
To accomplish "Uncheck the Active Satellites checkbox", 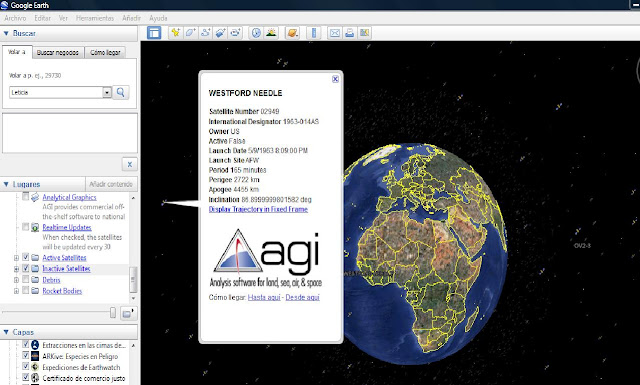I will click(x=25, y=257).
